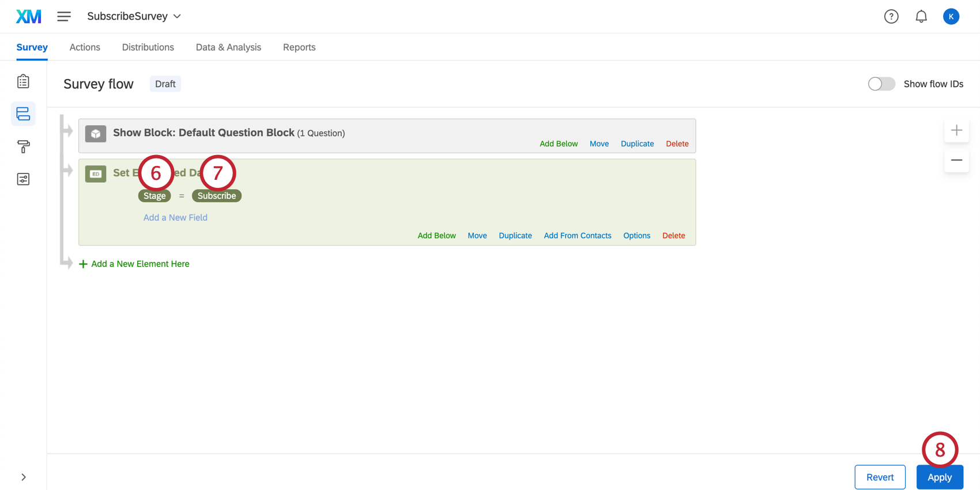Viewport: 980px width, 490px height.
Task: Click Add a New Element Here
Action: tap(134, 264)
